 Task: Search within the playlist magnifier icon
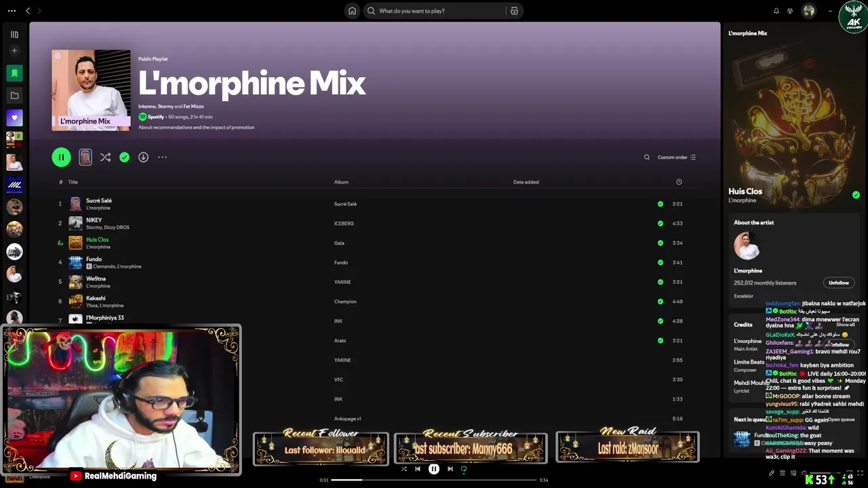pos(647,157)
